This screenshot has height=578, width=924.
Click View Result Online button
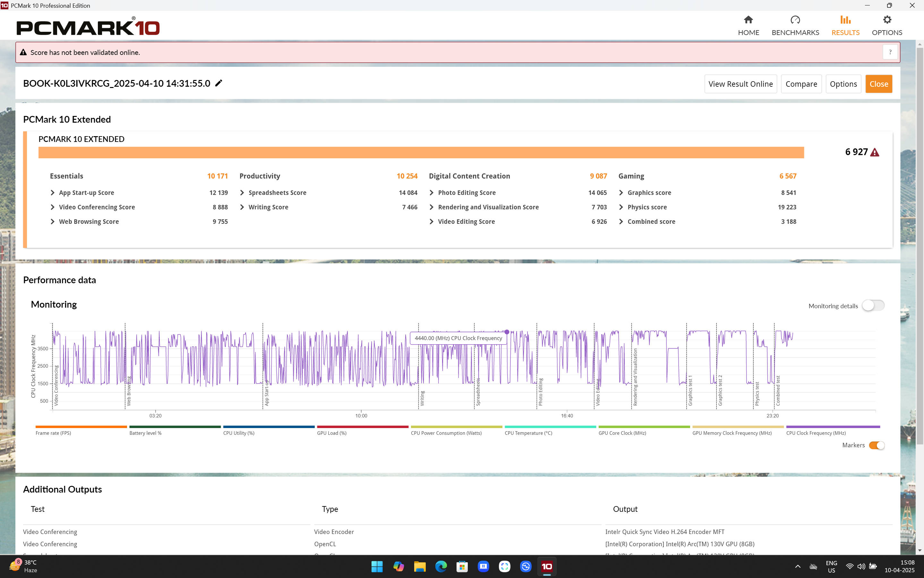click(740, 84)
